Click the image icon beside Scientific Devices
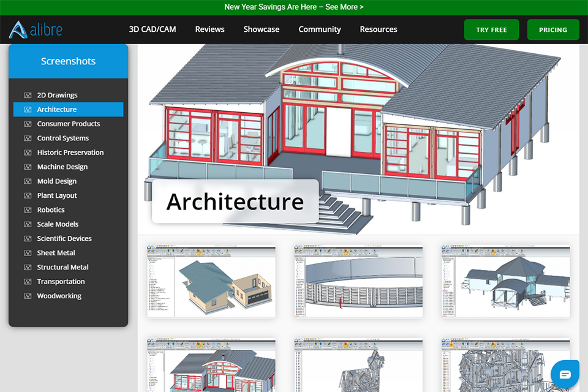588x392 pixels. click(28, 239)
